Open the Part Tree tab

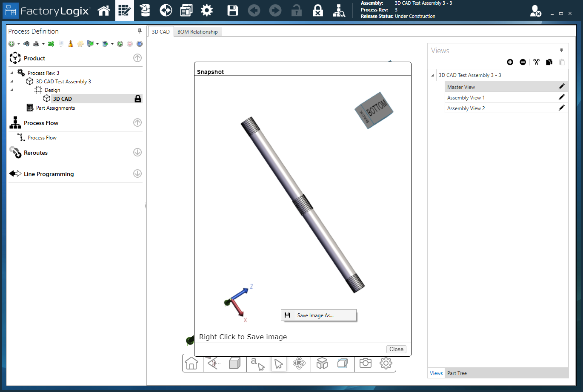(457, 373)
